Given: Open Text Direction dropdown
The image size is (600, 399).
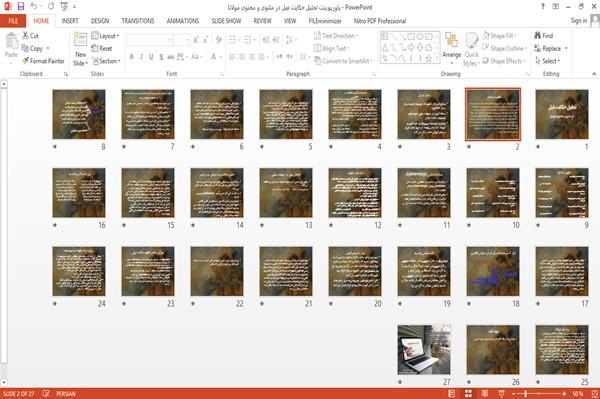Looking at the screenshot, I should click(x=336, y=36).
